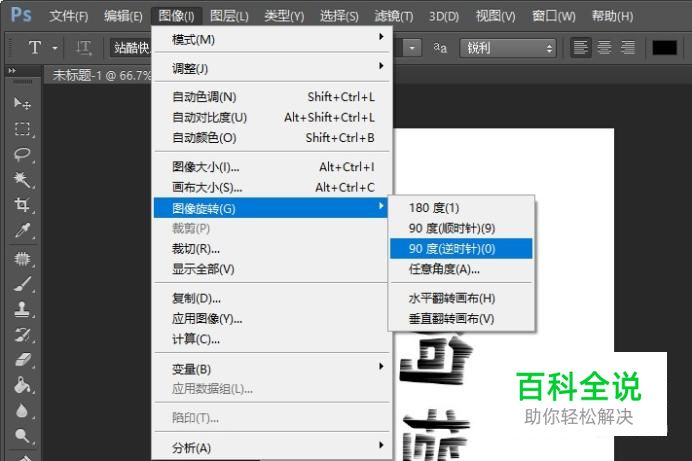This screenshot has width=692, height=461.
Task: Choose 裁切(R)... menu item
Action: pyautogui.click(x=272, y=248)
